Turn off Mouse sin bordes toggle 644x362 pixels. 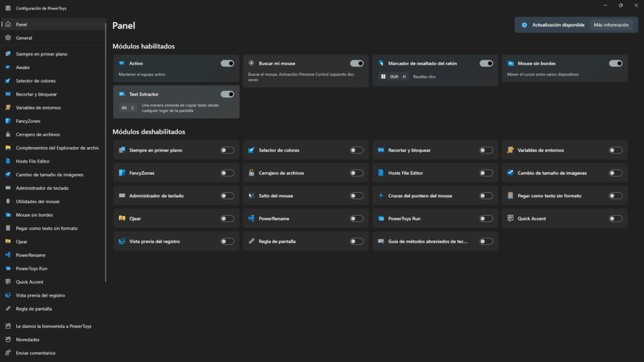pyautogui.click(x=615, y=63)
